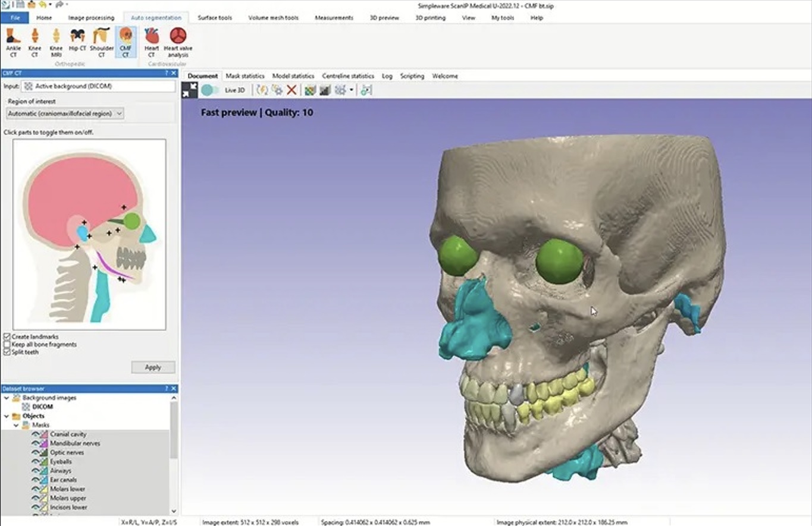Switch to the Mask statistics tab
This screenshot has width=812, height=526.
(x=244, y=76)
